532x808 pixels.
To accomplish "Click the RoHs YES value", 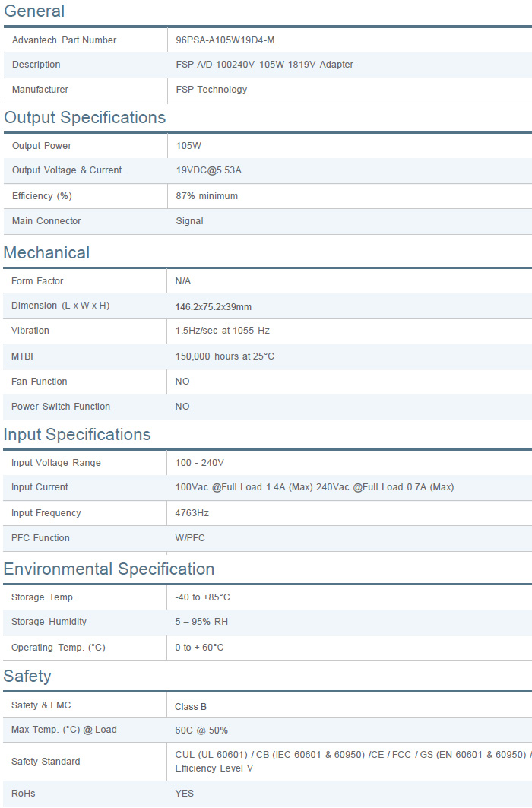I will click(184, 794).
